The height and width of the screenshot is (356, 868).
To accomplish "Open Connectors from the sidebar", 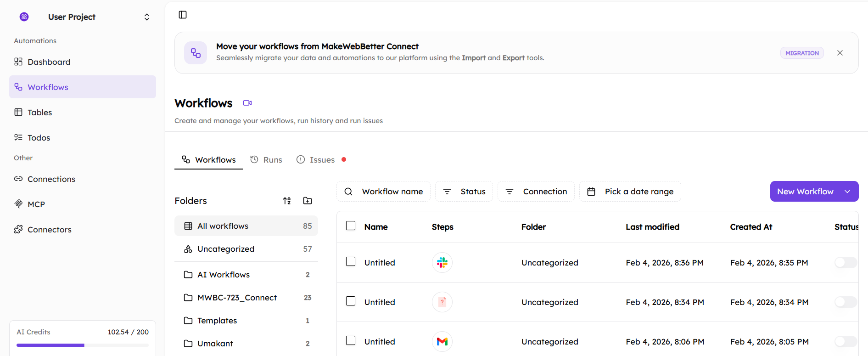I will [x=49, y=230].
